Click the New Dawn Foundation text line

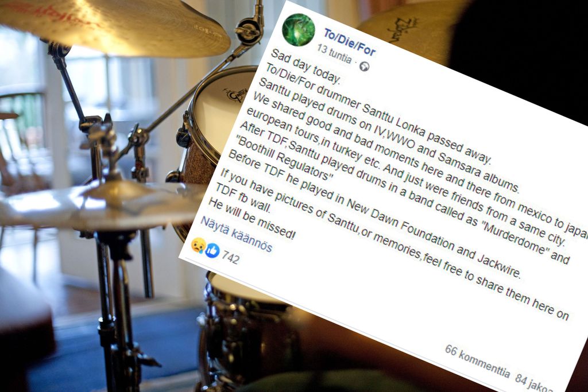click(x=374, y=215)
